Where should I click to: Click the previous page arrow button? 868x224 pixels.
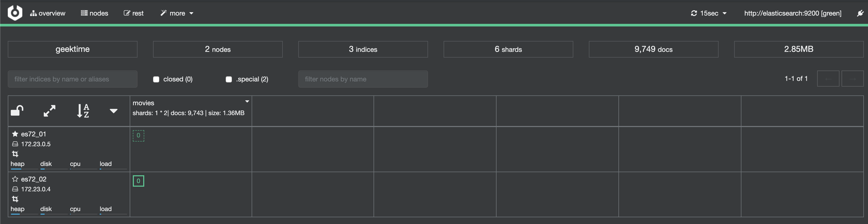(828, 79)
